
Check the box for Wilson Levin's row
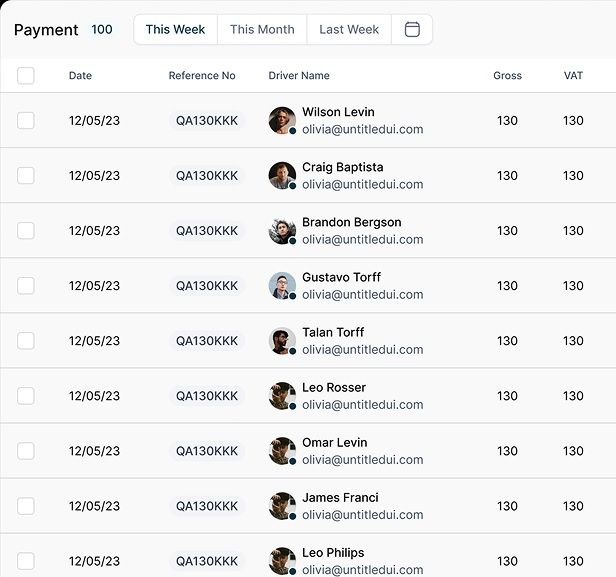26,121
